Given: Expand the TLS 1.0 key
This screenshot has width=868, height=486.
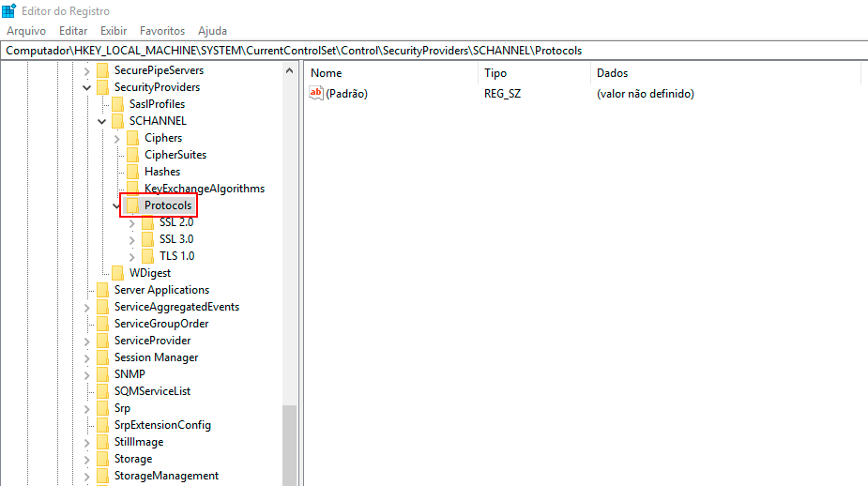Looking at the screenshot, I should pos(131,257).
